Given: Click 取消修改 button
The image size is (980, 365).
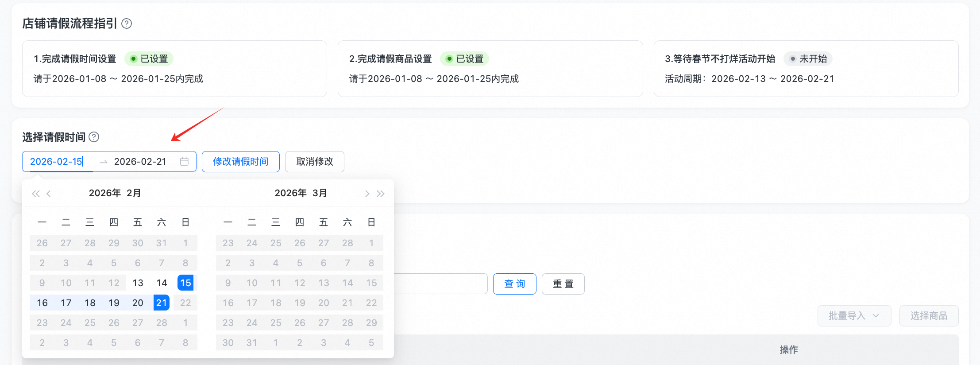Looking at the screenshot, I should click(x=314, y=162).
